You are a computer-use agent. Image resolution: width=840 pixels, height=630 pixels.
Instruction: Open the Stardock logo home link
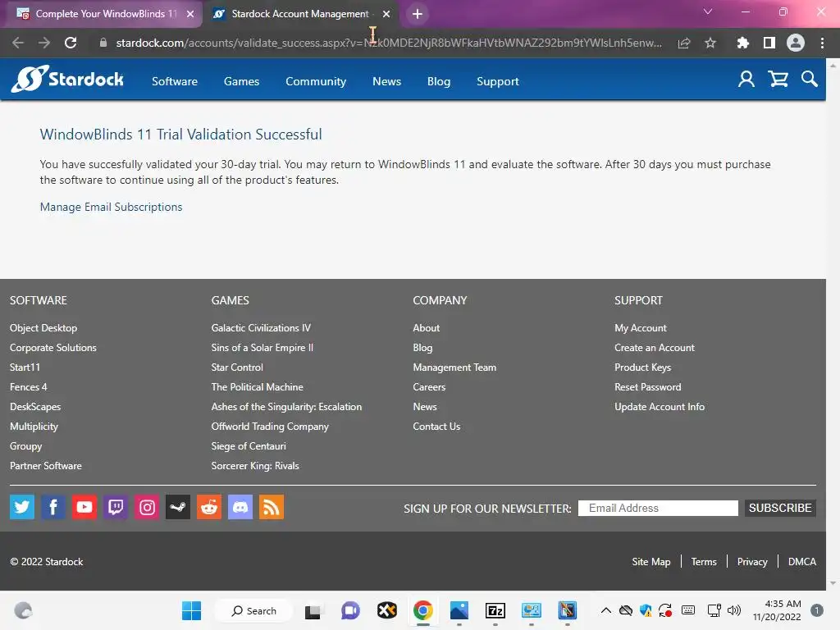[67, 80]
